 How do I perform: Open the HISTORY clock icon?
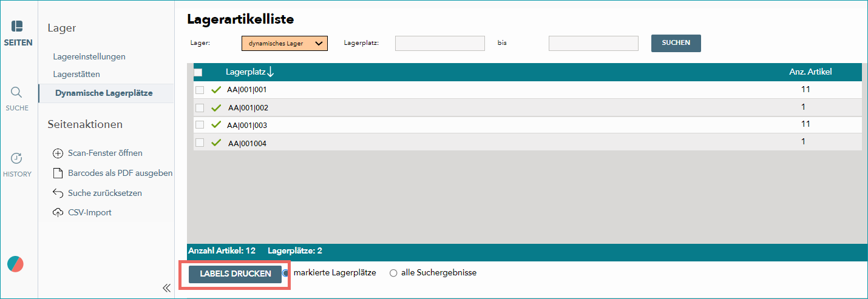(x=17, y=158)
